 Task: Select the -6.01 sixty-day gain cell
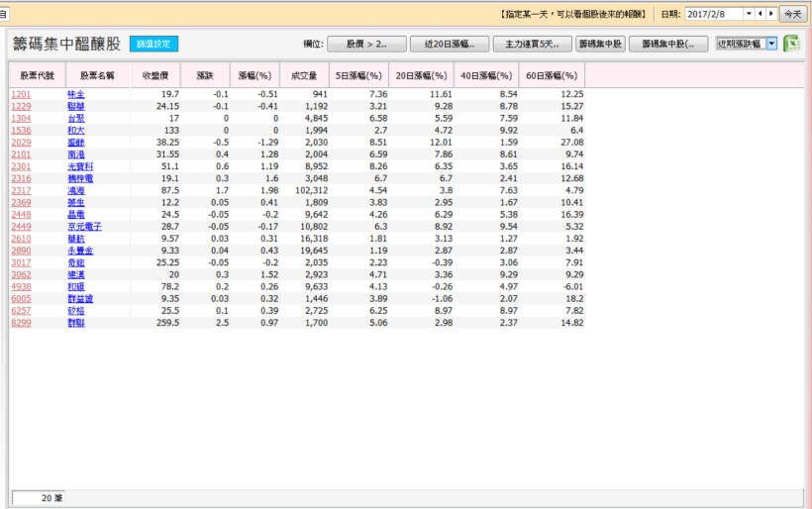coord(572,286)
